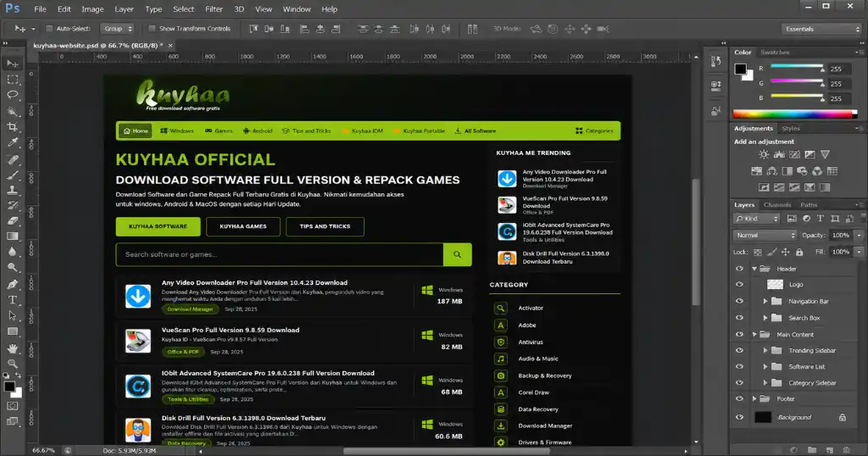Select the Path Selection tool

(x=12, y=315)
